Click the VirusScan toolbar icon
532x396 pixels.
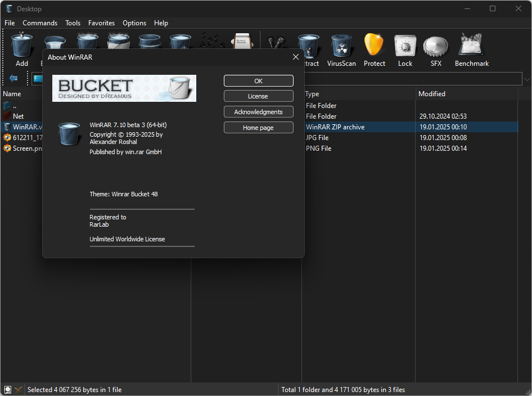click(341, 45)
